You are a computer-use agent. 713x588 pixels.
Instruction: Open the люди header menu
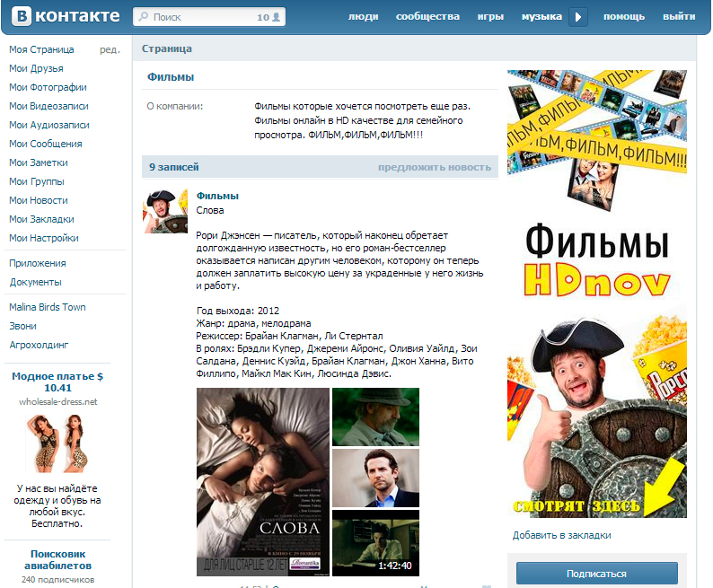click(364, 17)
